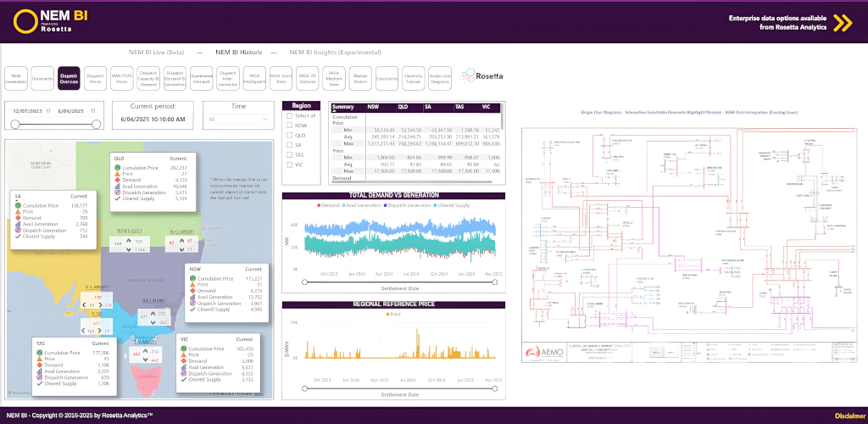The height and width of the screenshot is (424, 868).
Task: Switch to NEM BI Live (Beta)
Action: 156,53
